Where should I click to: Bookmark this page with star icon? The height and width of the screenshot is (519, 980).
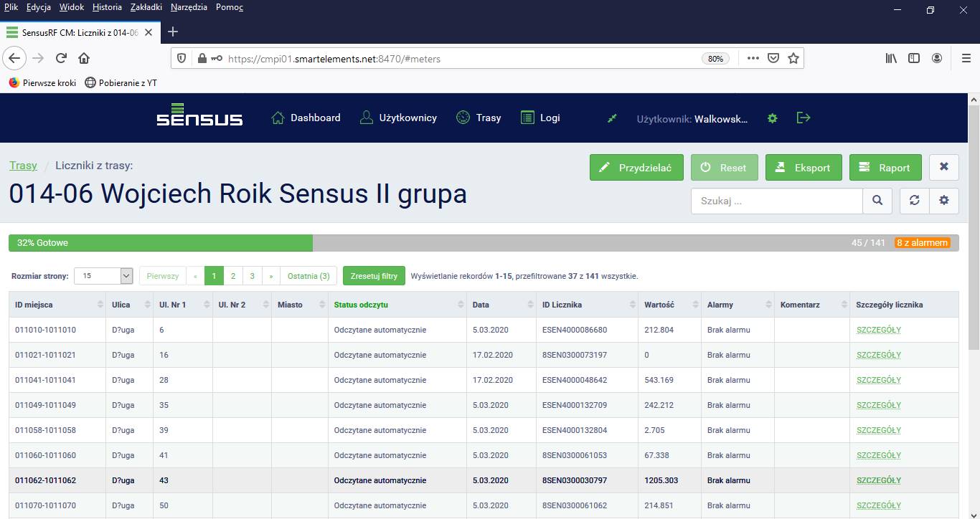pyautogui.click(x=793, y=58)
